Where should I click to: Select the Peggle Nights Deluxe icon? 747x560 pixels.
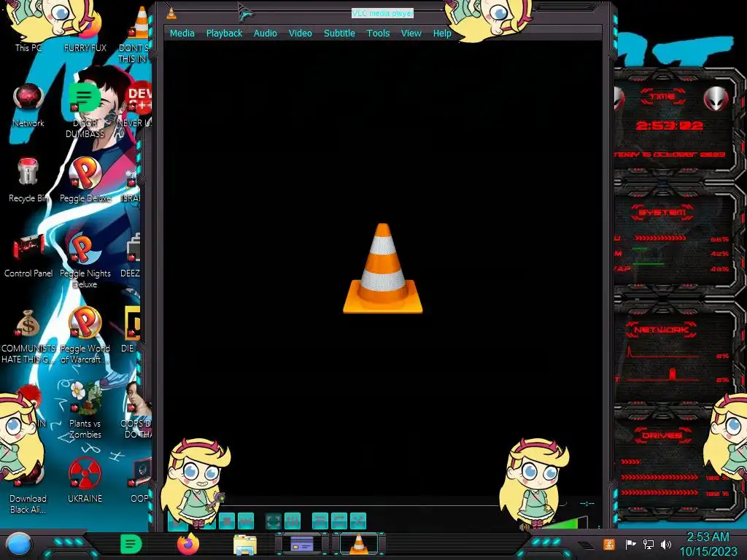(85, 261)
